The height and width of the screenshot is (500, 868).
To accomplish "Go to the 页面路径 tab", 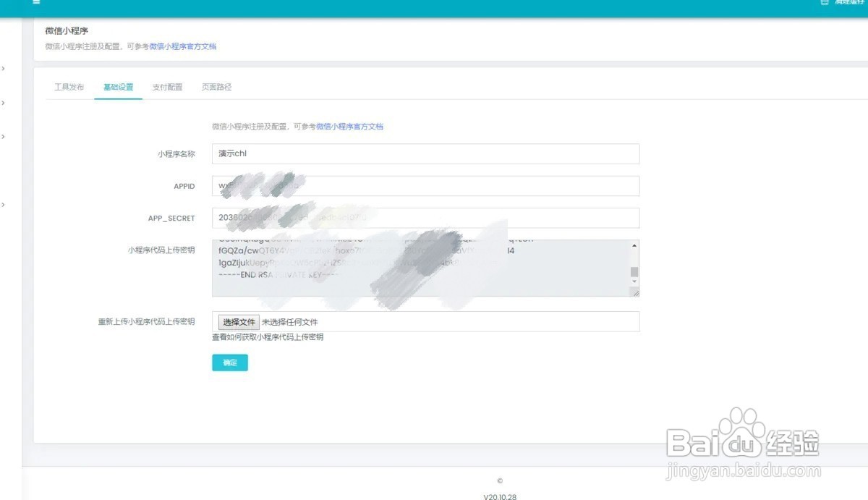I will point(216,87).
